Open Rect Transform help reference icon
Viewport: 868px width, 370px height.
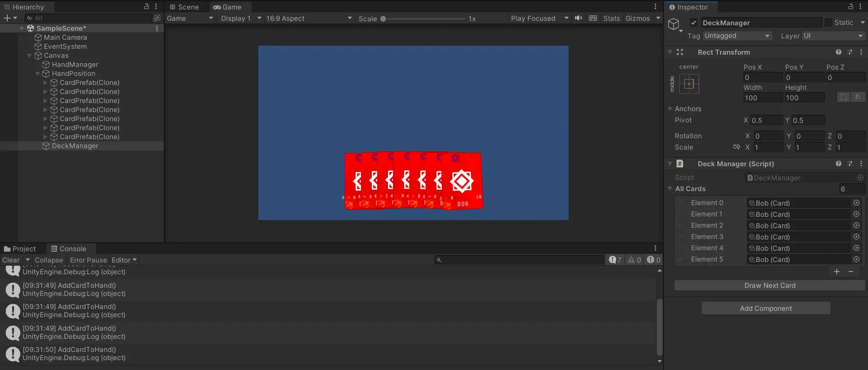click(839, 52)
